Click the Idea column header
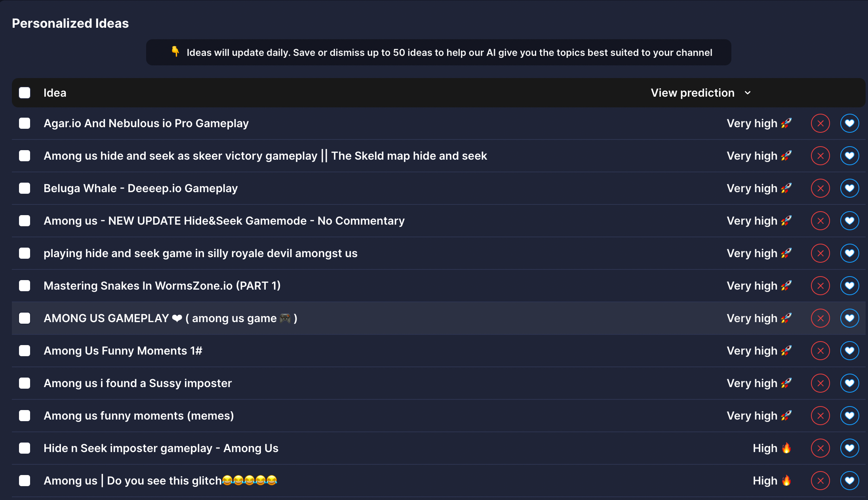 tap(55, 93)
